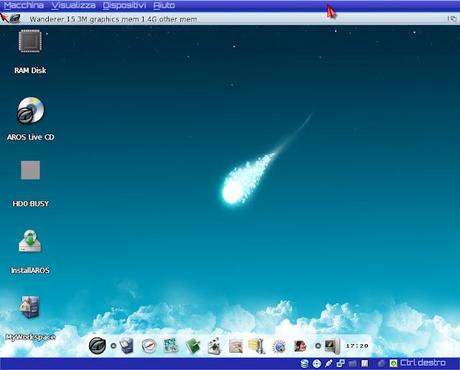The width and height of the screenshot is (460, 370).
Task: Launch the compass web browser from the dock
Action: (x=149, y=346)
